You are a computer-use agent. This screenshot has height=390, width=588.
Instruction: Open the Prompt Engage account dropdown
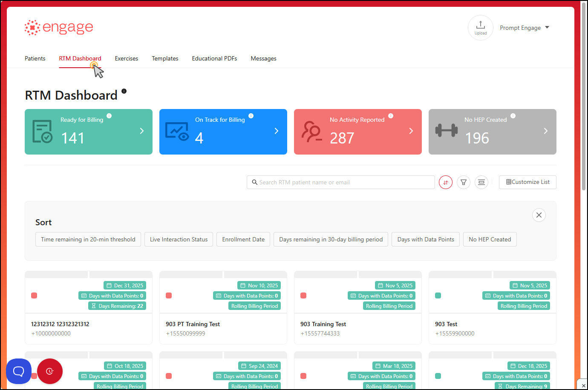pyautogui.click(x=525, y=28)
